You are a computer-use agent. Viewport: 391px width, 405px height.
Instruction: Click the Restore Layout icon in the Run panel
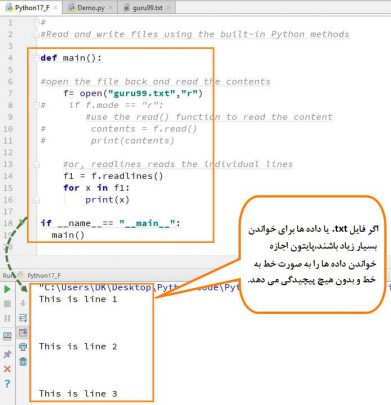coord(7,336)
